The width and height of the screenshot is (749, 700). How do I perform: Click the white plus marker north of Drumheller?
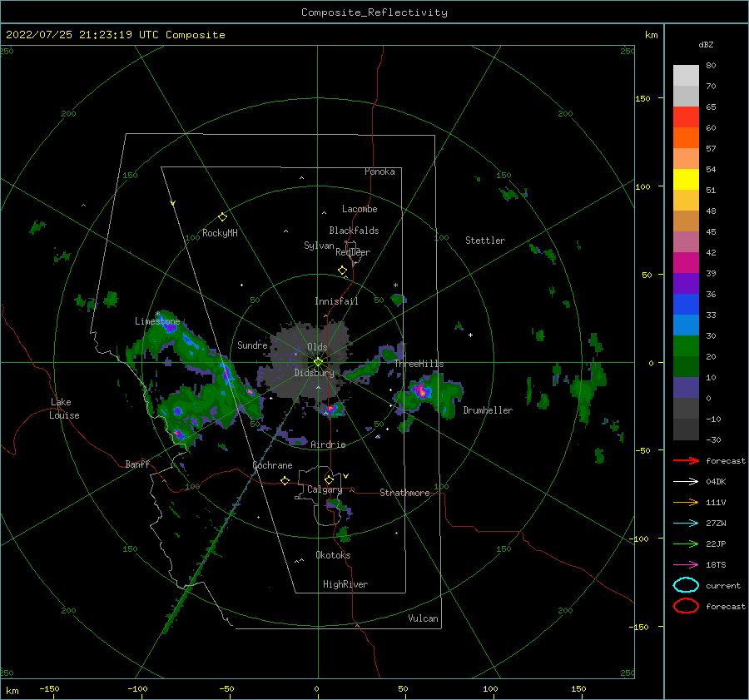(x=470, y=335)
